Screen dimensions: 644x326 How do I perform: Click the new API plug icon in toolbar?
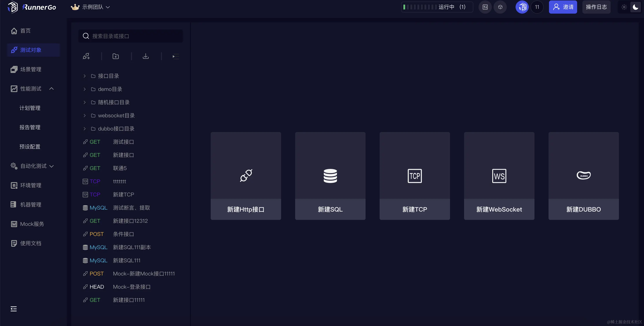86,56
